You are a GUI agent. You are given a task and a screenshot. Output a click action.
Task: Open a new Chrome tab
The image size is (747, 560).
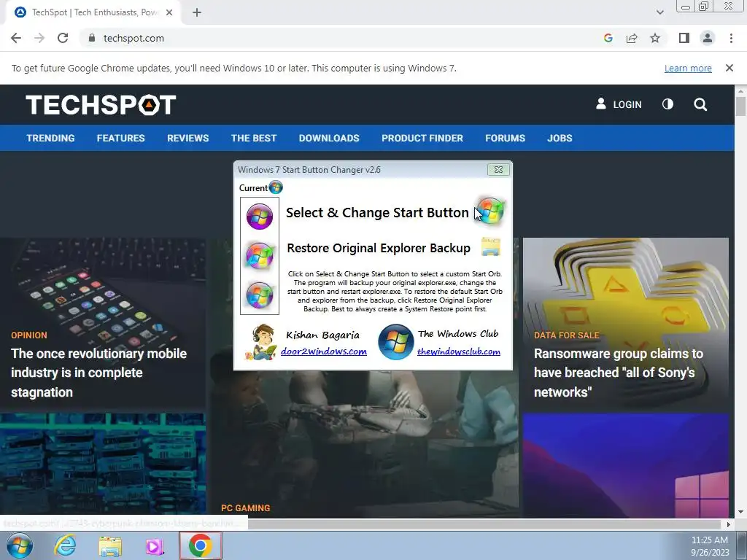[x=197, y=13]
